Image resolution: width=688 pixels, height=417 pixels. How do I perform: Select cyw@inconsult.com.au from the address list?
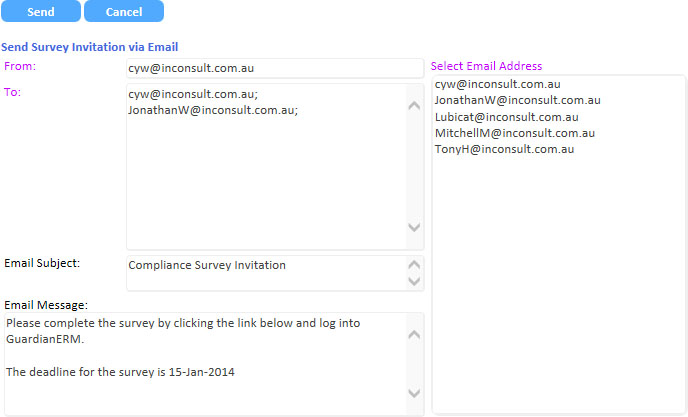[498, 84]
